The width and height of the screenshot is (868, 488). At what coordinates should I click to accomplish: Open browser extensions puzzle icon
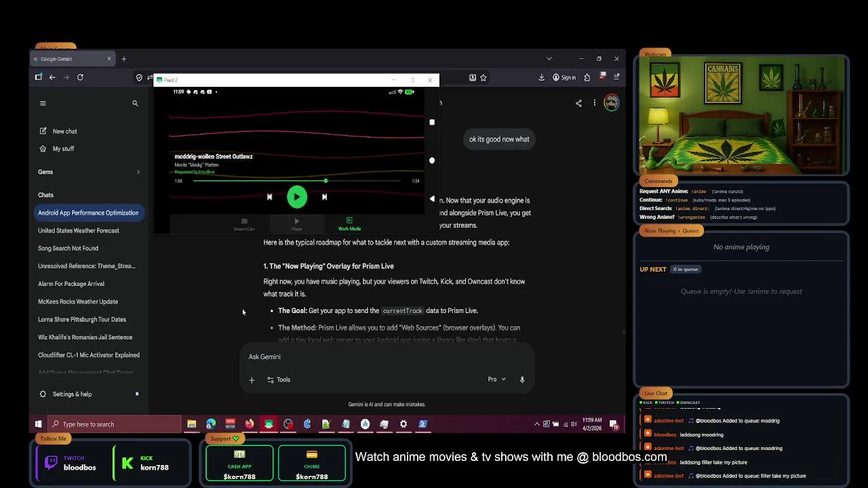pos(587,78)
